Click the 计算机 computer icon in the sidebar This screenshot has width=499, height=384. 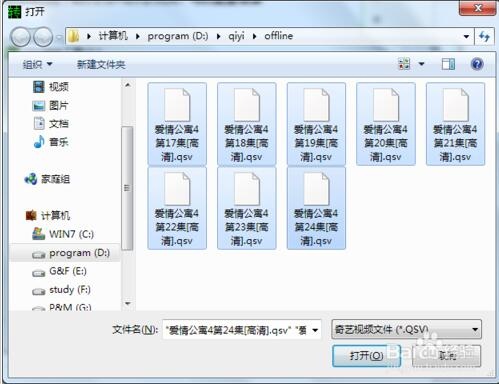coord(31,216)
